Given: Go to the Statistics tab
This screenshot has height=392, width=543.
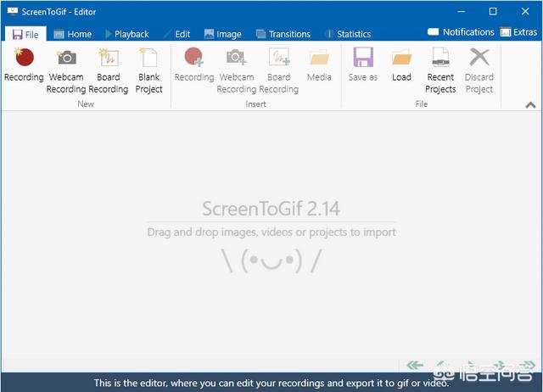Looking at the screenshot, I should point(347,34).
